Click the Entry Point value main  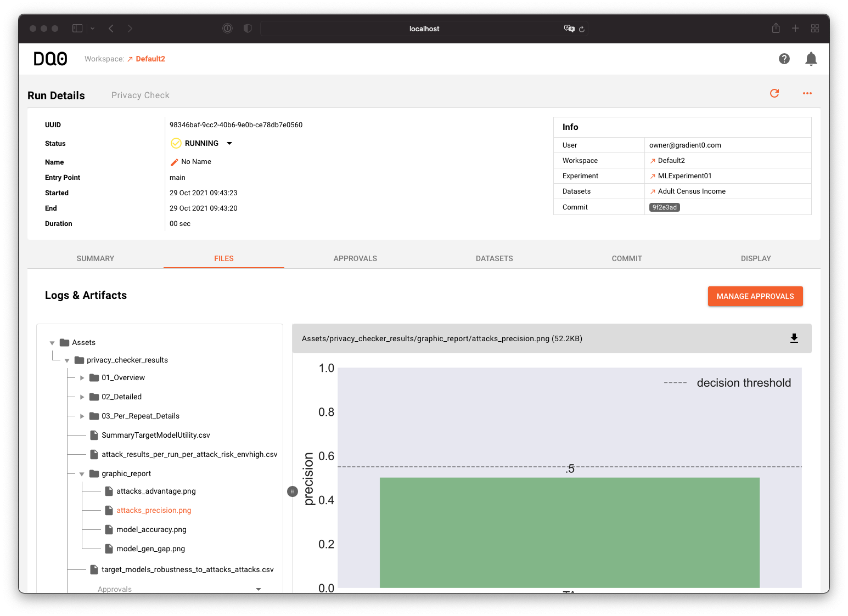coord(177,178)
